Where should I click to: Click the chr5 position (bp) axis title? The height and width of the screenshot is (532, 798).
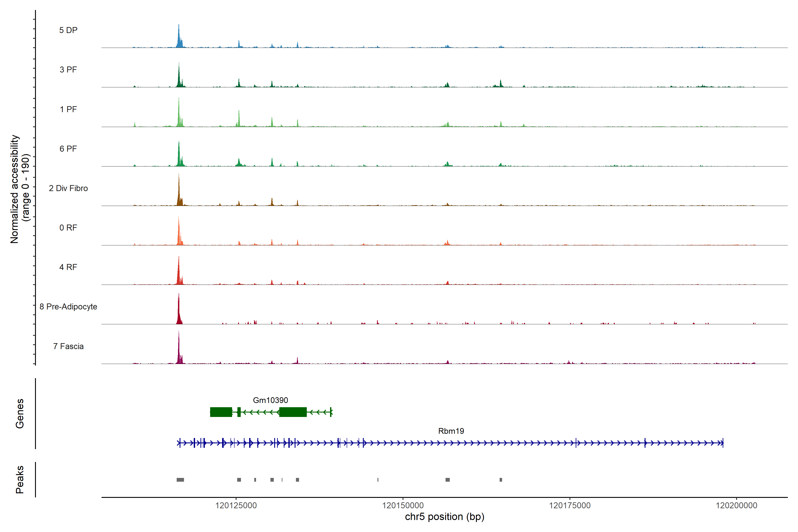coord(444,517)
